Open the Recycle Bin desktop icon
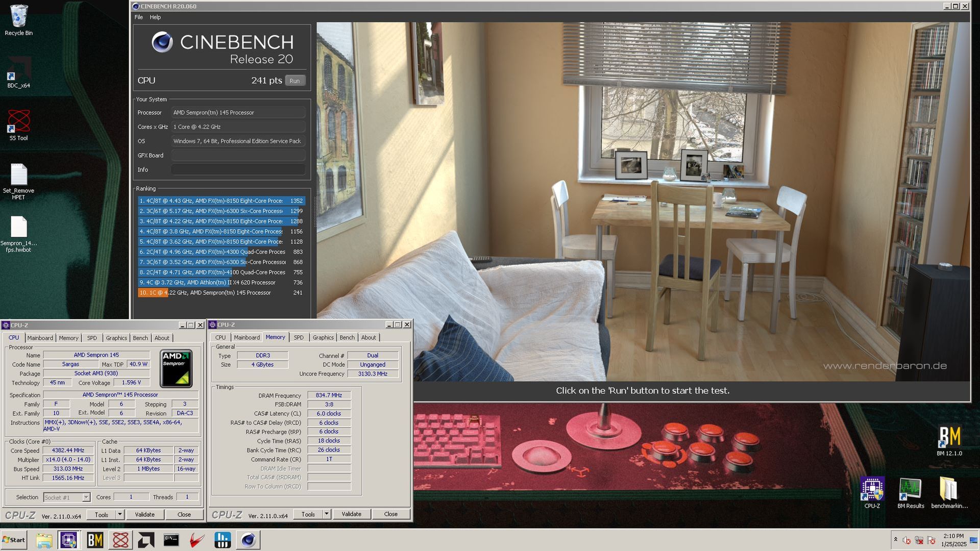This screenshot has height=551, width=980. 18,20
